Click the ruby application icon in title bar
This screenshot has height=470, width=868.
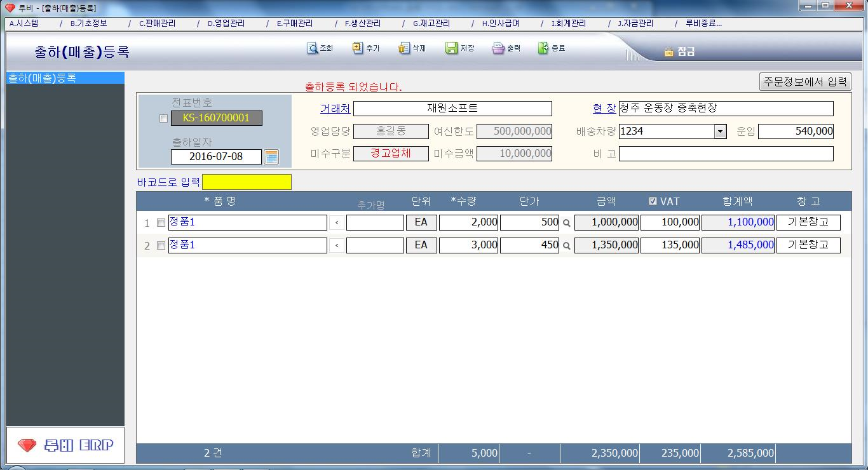10,7
